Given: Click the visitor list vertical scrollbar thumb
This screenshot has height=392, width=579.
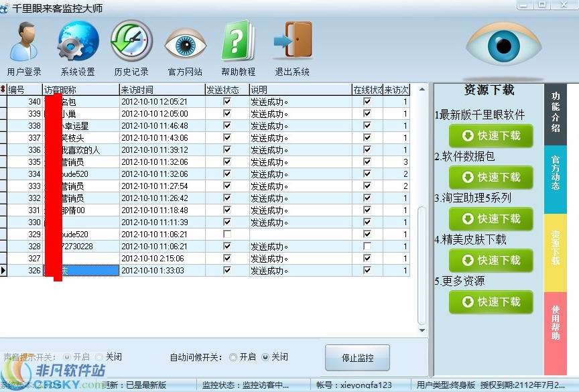Looking at the screenshot, I should [x=422, y=266].
